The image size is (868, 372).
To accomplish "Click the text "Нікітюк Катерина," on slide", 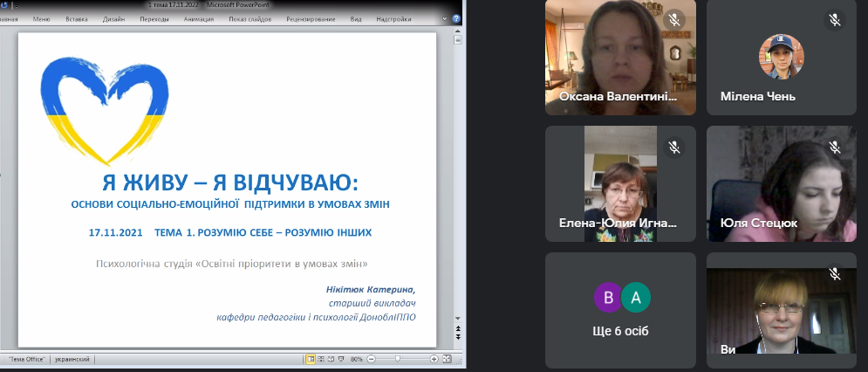I will pos(371,290).
